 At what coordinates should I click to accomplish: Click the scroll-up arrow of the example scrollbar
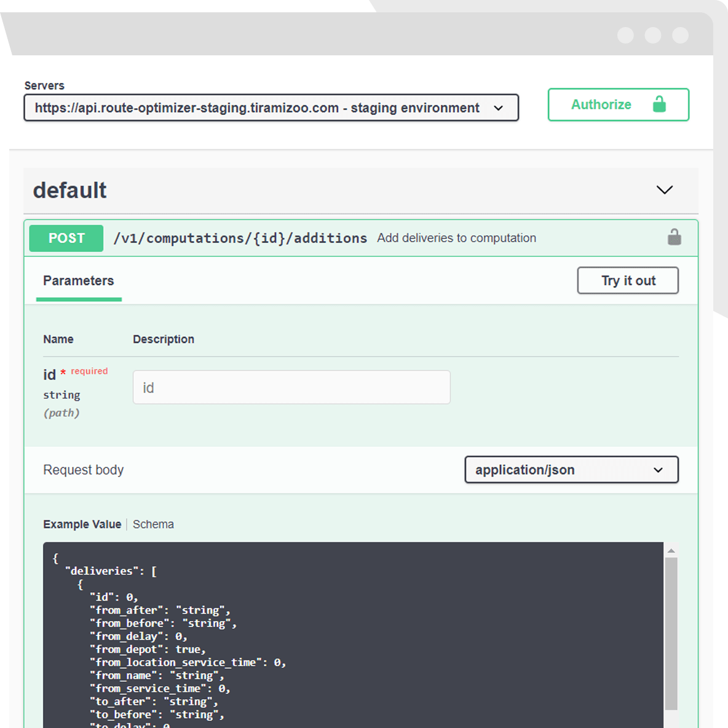(x=671, y=551)
